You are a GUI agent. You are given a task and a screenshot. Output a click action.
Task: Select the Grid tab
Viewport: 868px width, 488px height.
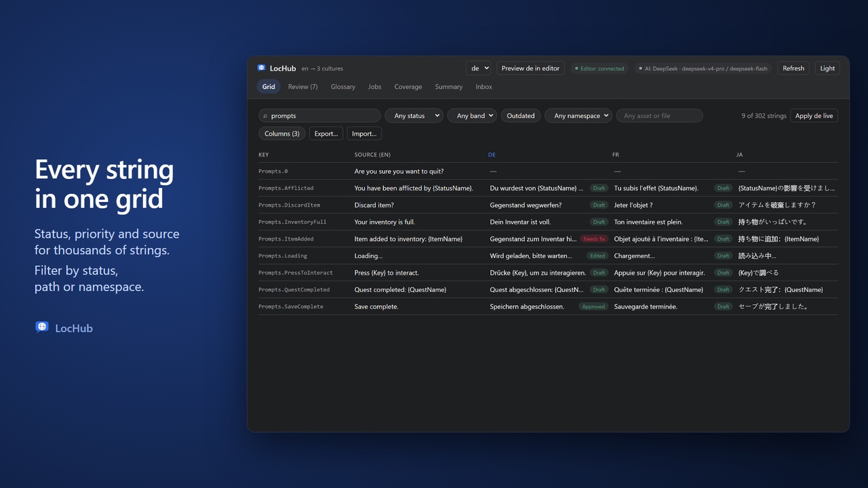point(269,87)
